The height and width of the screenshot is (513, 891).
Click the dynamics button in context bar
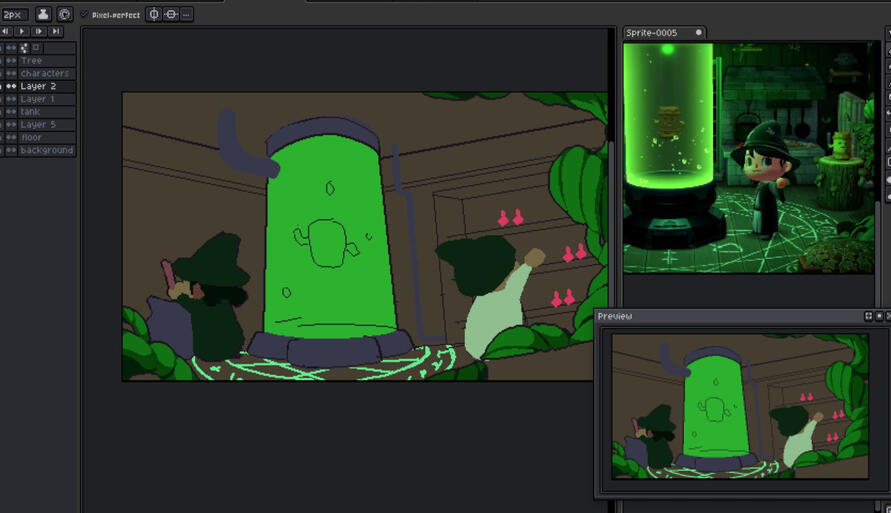tap(65, 14)
